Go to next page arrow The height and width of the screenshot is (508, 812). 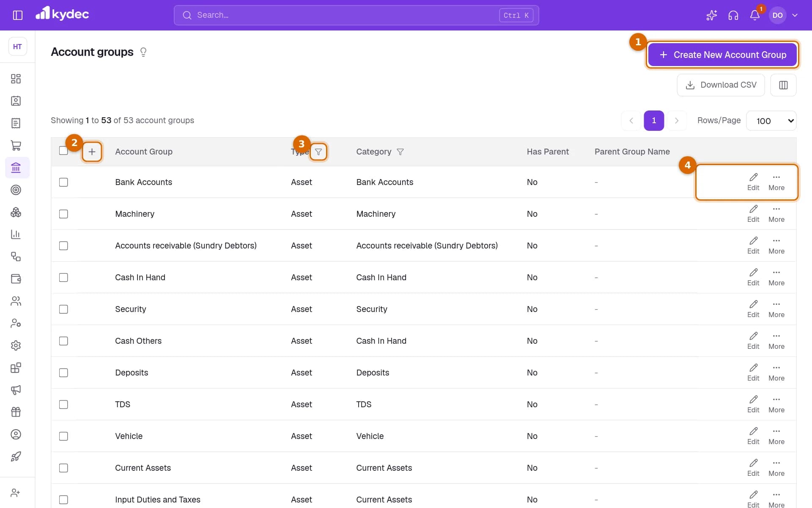click(x=676, y=121)
